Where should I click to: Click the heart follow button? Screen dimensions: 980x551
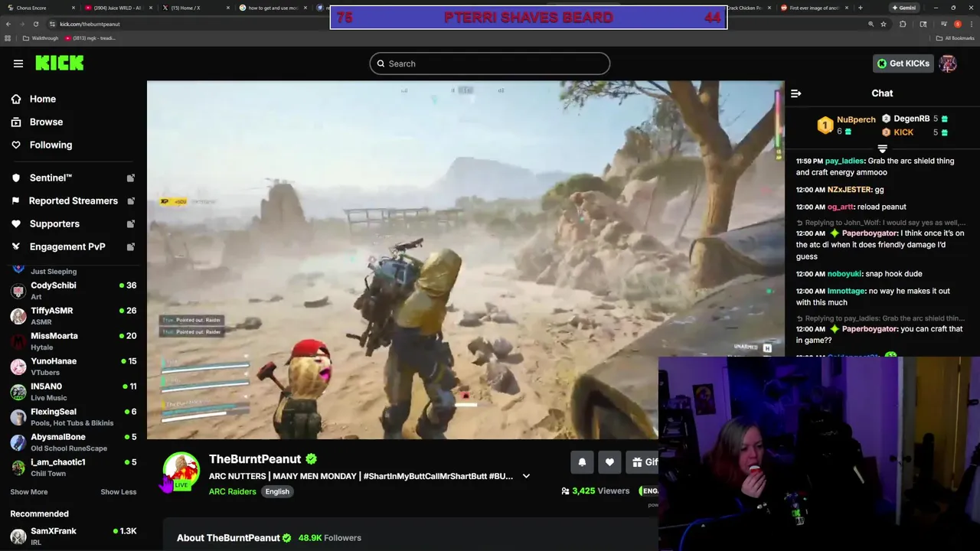point(609,462)
